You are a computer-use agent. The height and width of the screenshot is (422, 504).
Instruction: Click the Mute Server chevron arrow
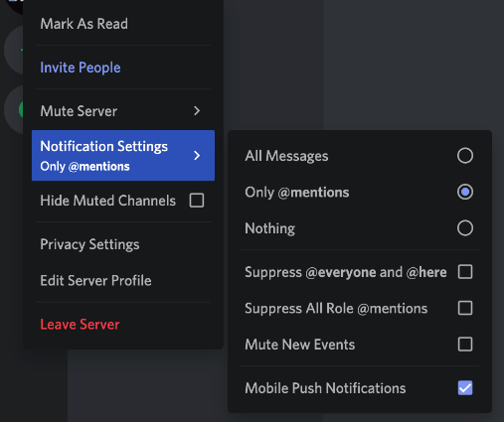(x=197, y=111)
